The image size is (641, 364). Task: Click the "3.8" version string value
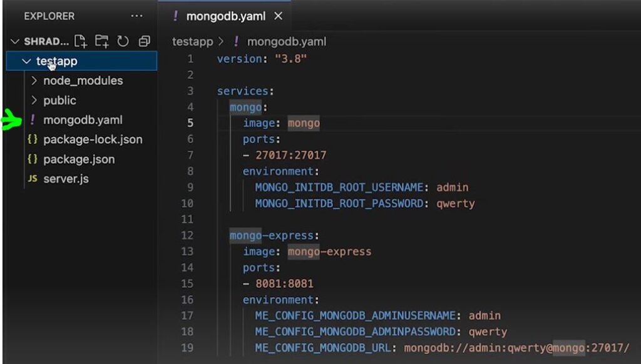(x=290, y=59)
